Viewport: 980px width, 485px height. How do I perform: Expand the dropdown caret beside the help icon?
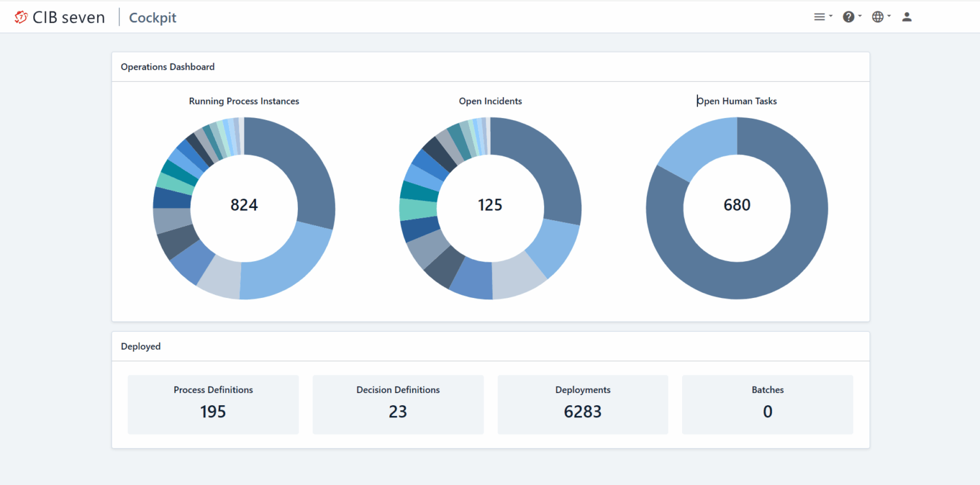(860, 17)
